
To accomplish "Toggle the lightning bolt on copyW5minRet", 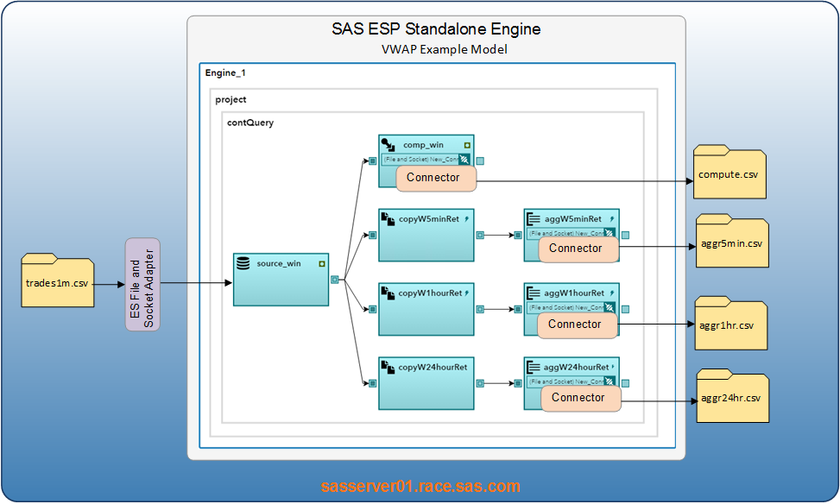I will pyautogui.click(x=466, y=218).
